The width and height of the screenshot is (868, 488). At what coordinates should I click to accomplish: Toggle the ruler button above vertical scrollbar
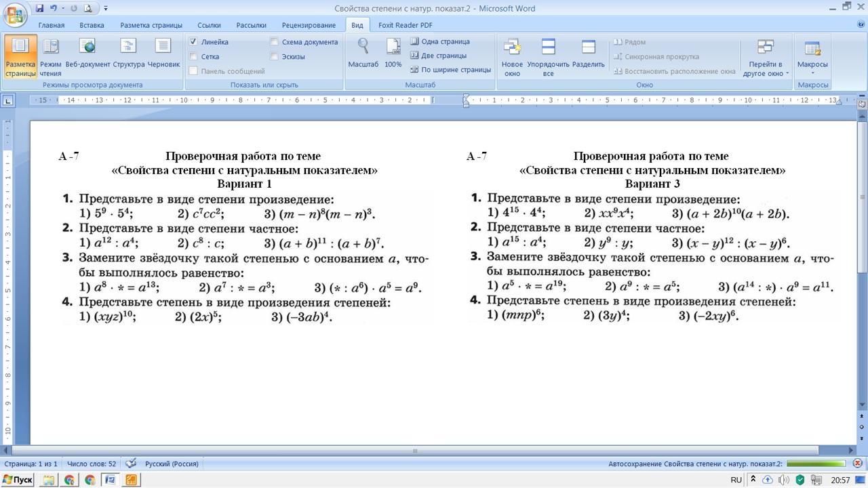coord(862,104)
